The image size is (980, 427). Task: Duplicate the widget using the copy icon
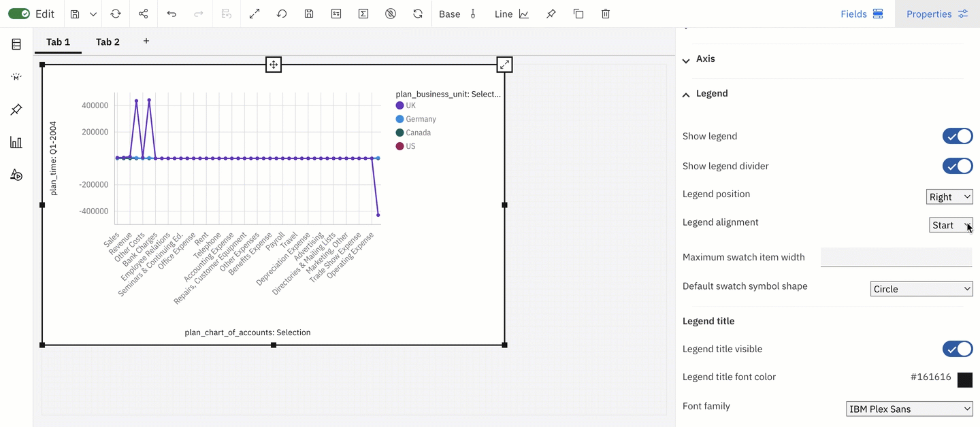click(x=578, y=14)
